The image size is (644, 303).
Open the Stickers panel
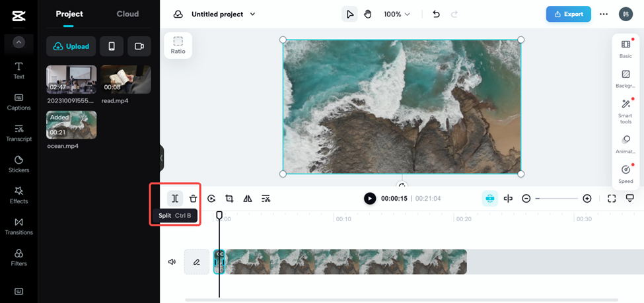click(18, 164)
